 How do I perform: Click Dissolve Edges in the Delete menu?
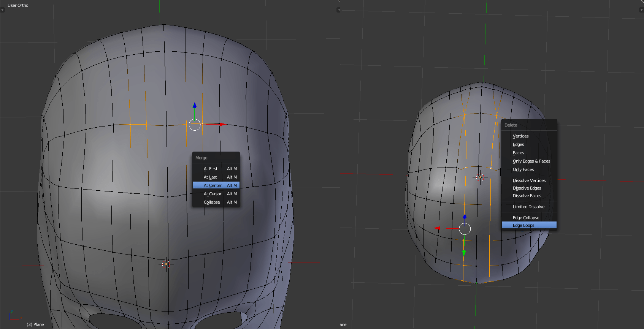click(527, 188)
